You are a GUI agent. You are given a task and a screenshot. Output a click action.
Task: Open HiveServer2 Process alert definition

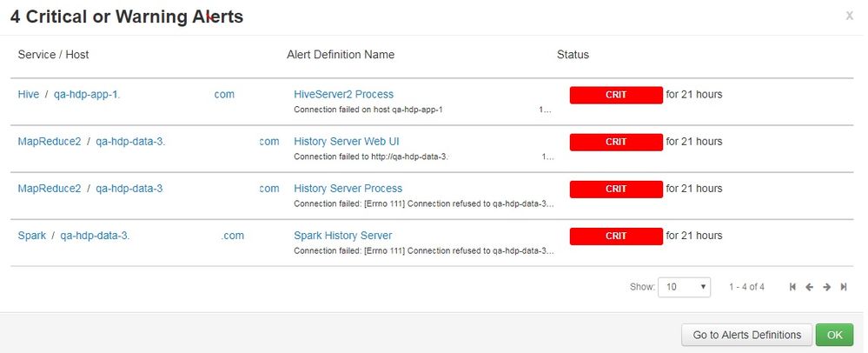point(343,94)
